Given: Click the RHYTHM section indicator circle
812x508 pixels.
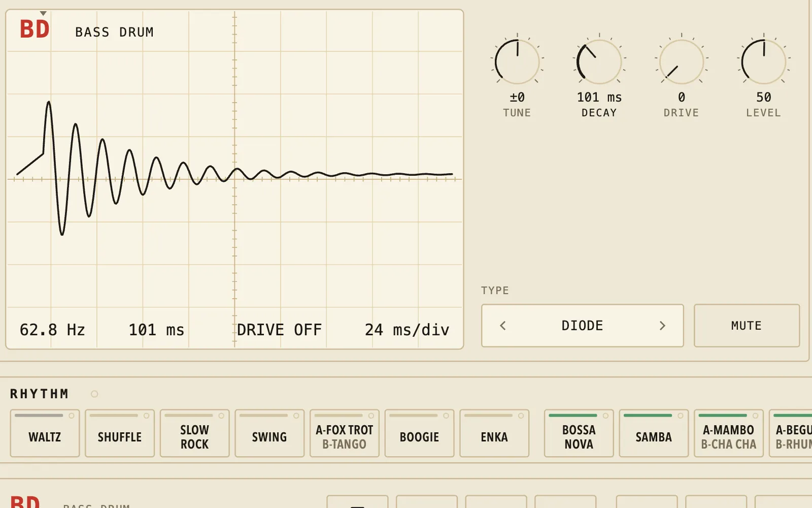Looking at the screenshot, I should (x=94, y=394).
